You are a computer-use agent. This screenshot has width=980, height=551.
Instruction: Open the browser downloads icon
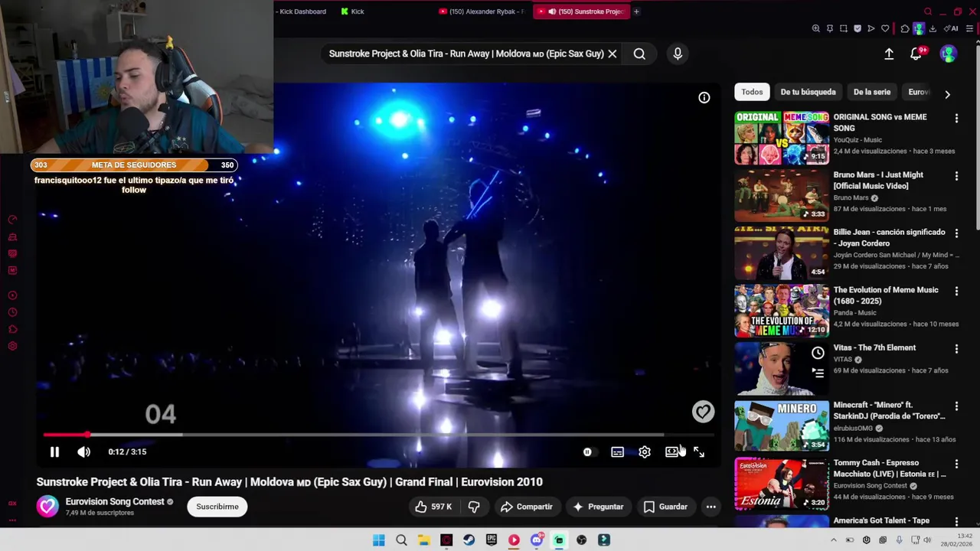point(933,28)
